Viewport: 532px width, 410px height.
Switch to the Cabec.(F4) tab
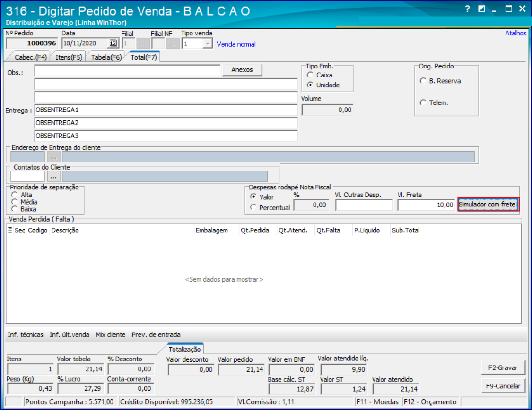point(31,57)
